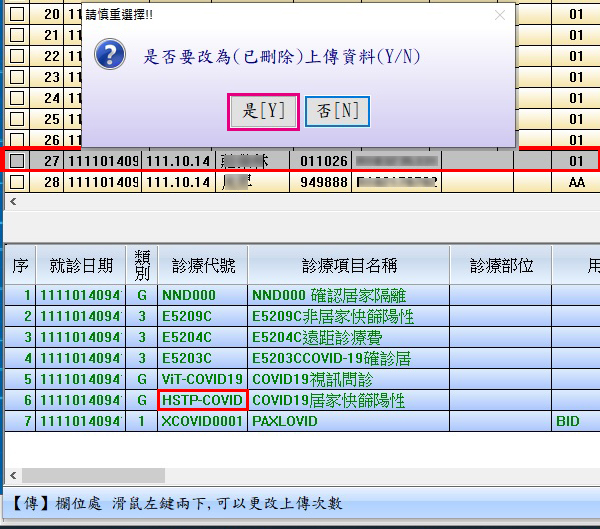
Task: Check the box for row 24
Action: pos(17,98)
